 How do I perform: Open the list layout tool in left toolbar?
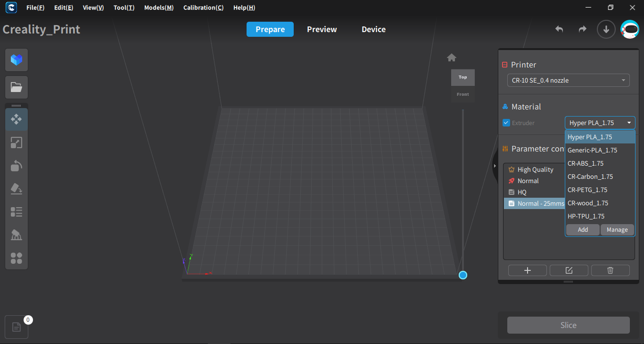coord(17,212)
